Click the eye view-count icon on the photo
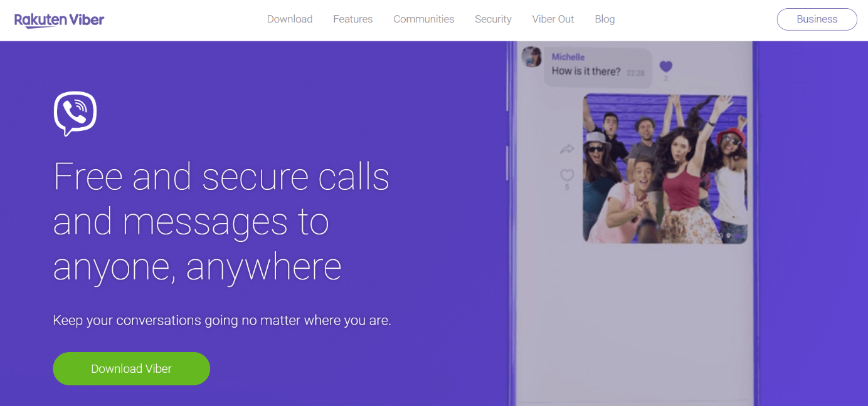868x406 pixels. click(719, 235)
